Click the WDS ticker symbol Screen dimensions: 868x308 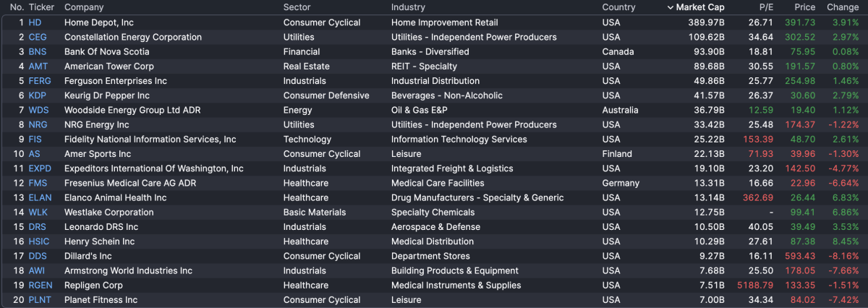click(38, 110)
